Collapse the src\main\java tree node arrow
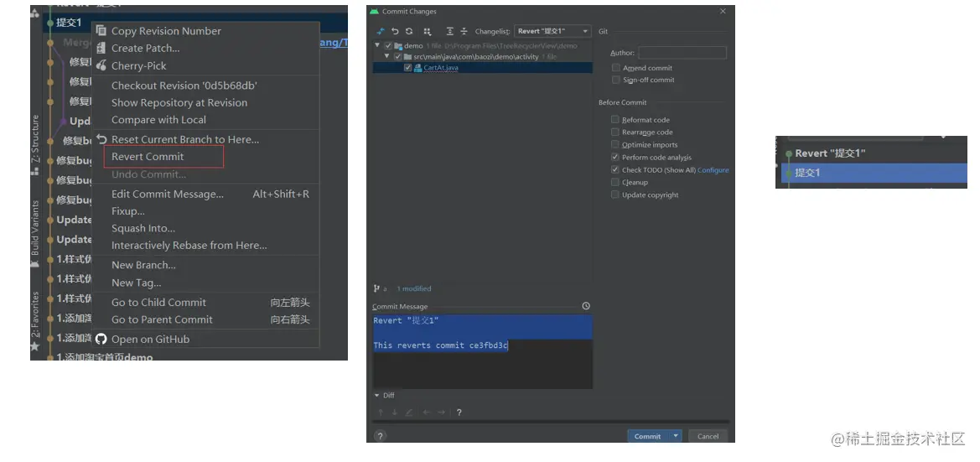 coord(386,57)
